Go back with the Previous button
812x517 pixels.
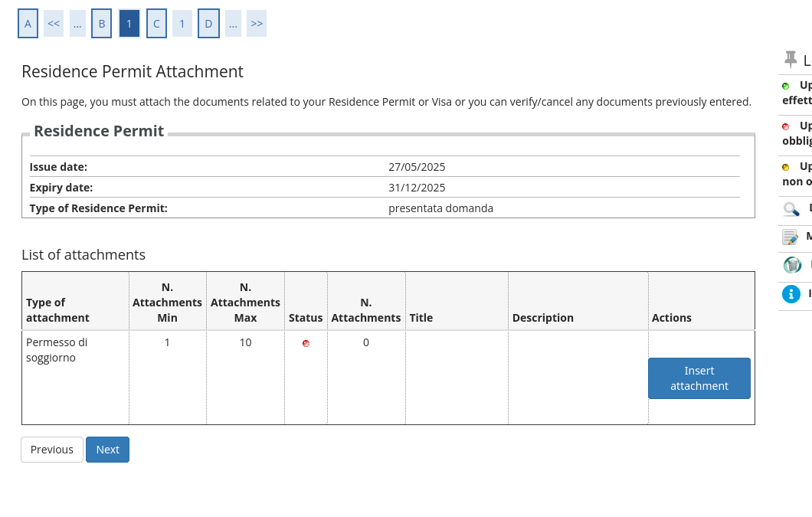point(52,450)
